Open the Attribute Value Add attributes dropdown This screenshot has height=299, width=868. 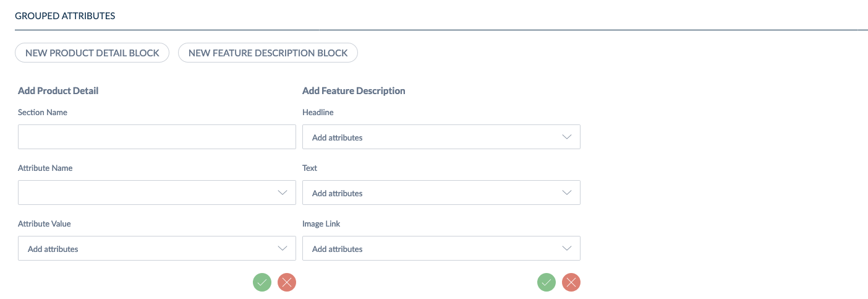[x=157, y=248]
